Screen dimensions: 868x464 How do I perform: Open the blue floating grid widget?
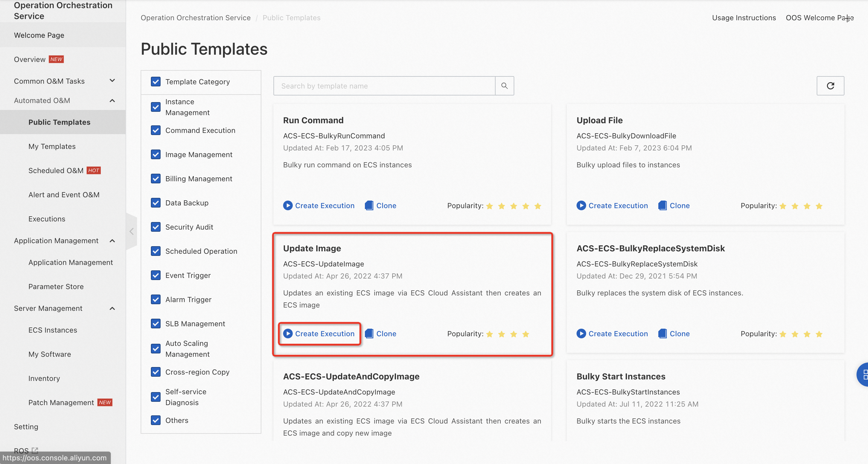click(863, 374)
